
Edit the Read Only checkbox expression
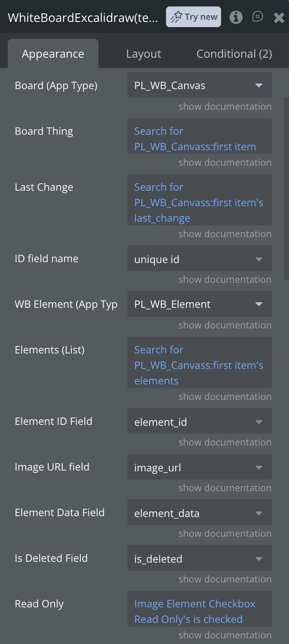pos(200,611)
